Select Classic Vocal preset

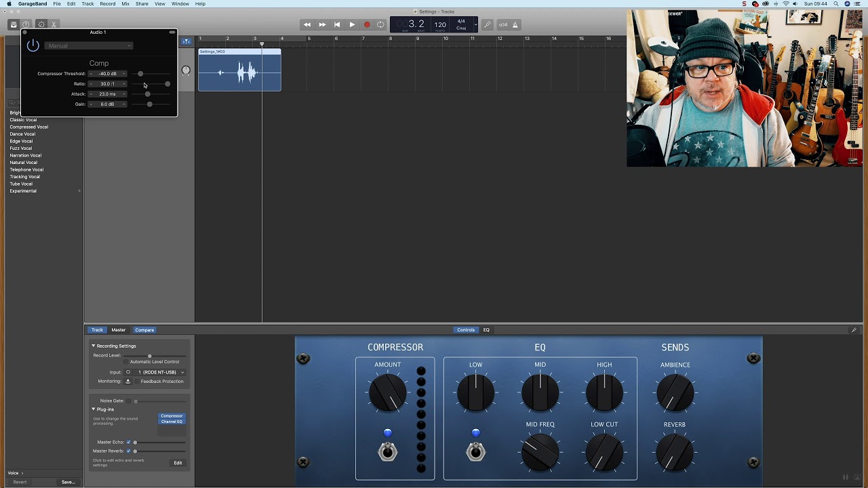(23, 120)
